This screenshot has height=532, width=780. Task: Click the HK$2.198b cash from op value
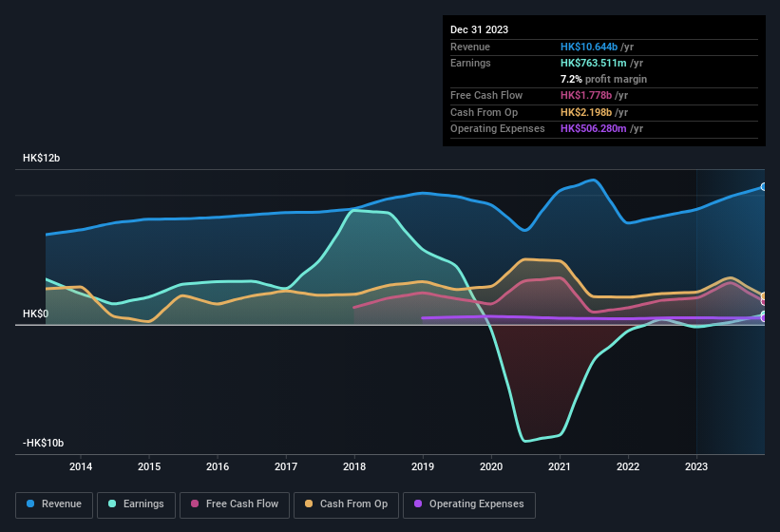point(586,112)
